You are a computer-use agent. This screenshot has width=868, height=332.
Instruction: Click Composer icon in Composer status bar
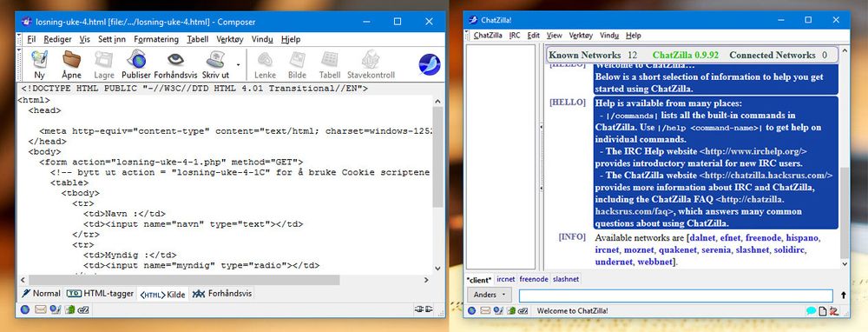tap(55, 309)
